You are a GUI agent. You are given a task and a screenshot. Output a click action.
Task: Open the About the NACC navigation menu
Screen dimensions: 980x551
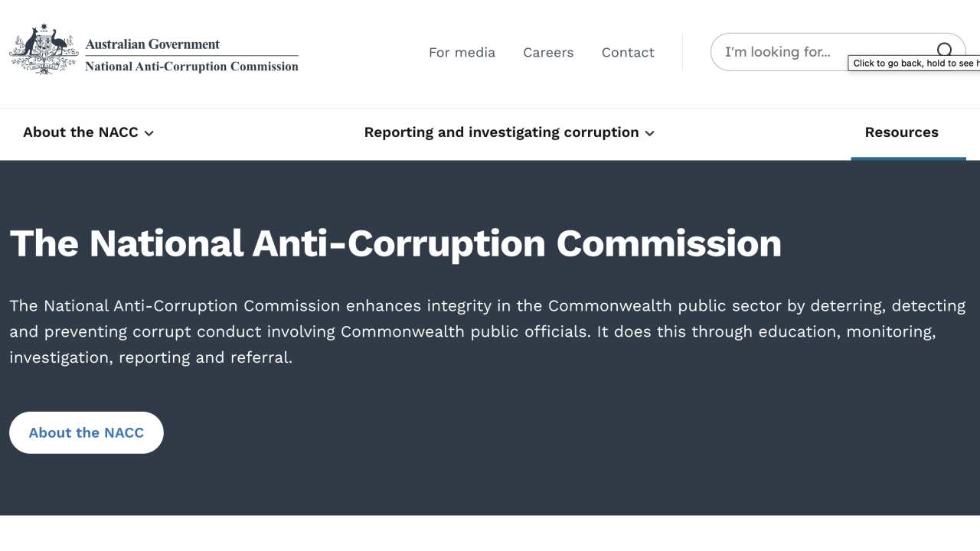click(80, 132)
